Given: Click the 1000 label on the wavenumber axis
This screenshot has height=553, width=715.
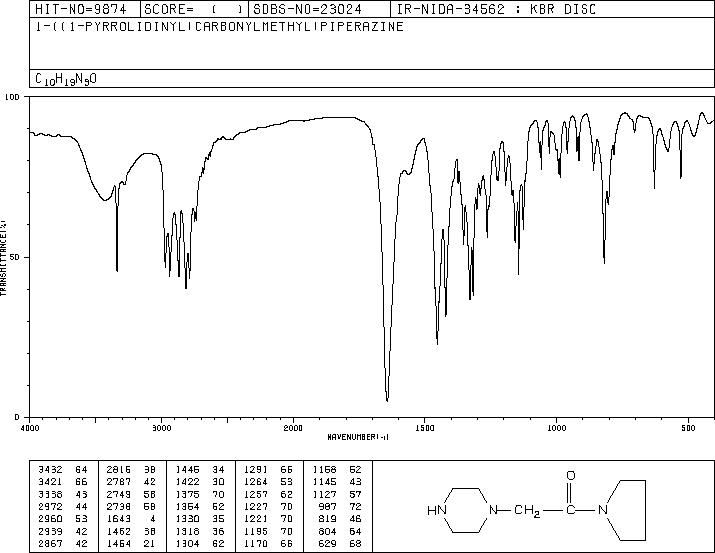Looking at the screenshot, I should [556, 428].
